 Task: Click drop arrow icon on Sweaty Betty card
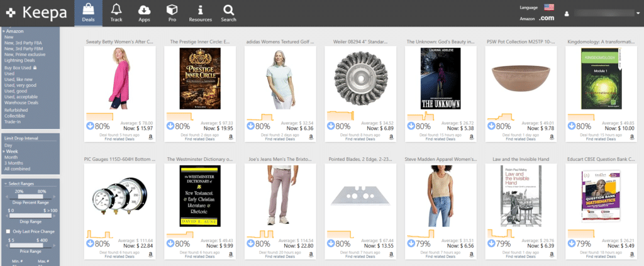91,126
